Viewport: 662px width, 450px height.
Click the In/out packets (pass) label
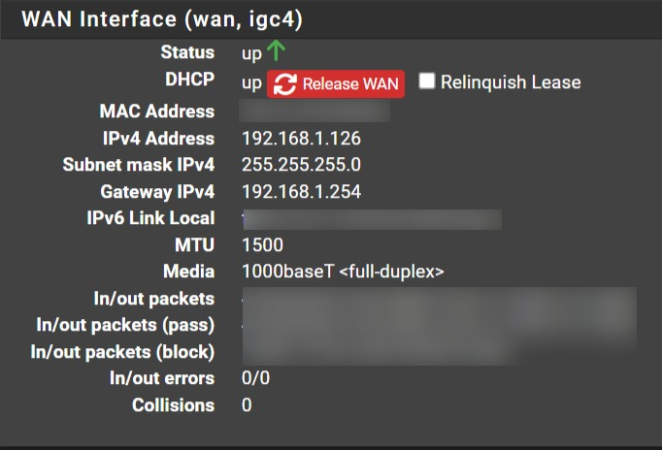[x=125, y=325]
